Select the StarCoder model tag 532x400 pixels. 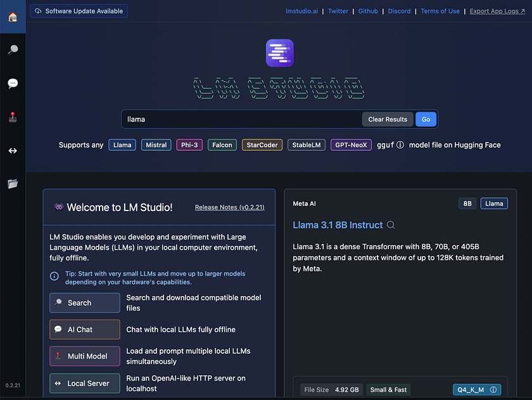click(262, 145)
